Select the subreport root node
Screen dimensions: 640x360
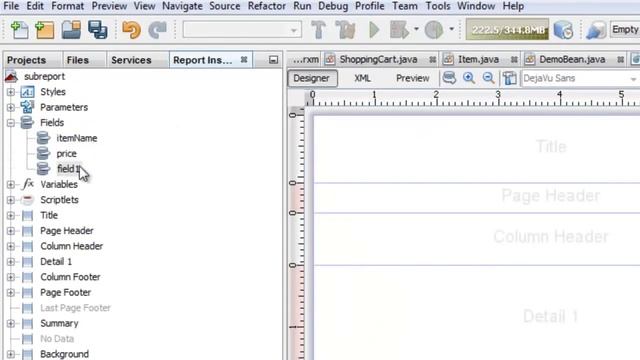pyautogui.click(x=44, y=77)
